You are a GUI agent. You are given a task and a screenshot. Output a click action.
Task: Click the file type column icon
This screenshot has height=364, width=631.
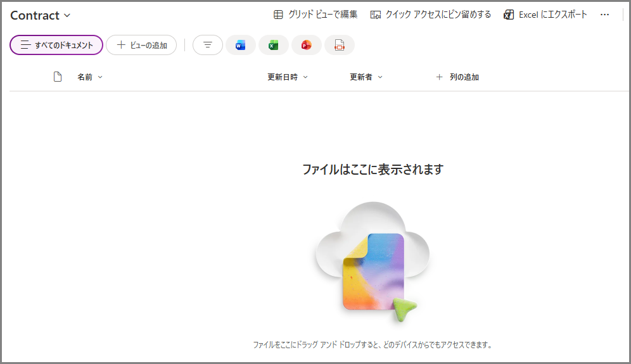pos(58,77)
